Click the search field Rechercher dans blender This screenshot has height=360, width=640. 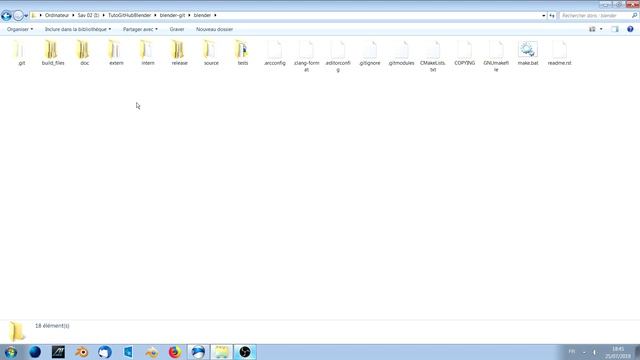point(595,16)
